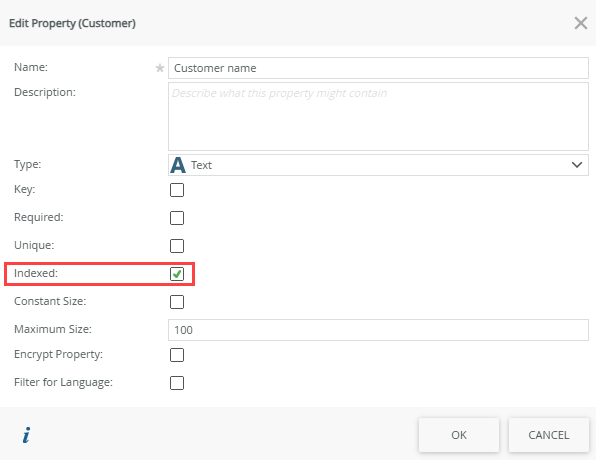
Task: Click the CANCEL button
Action: pyautogui.click(x=548, y=435)
